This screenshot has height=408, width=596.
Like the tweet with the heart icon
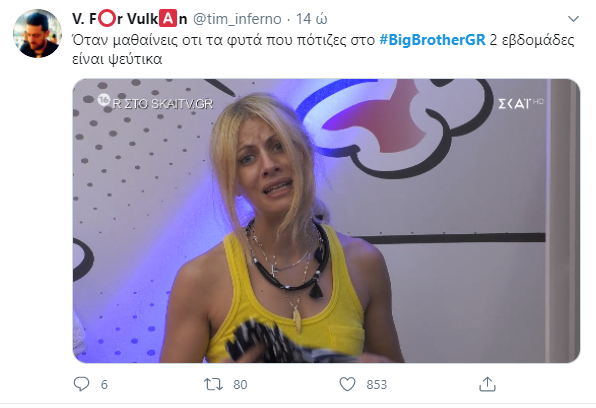pyautogui.click(x=347, y=384)
